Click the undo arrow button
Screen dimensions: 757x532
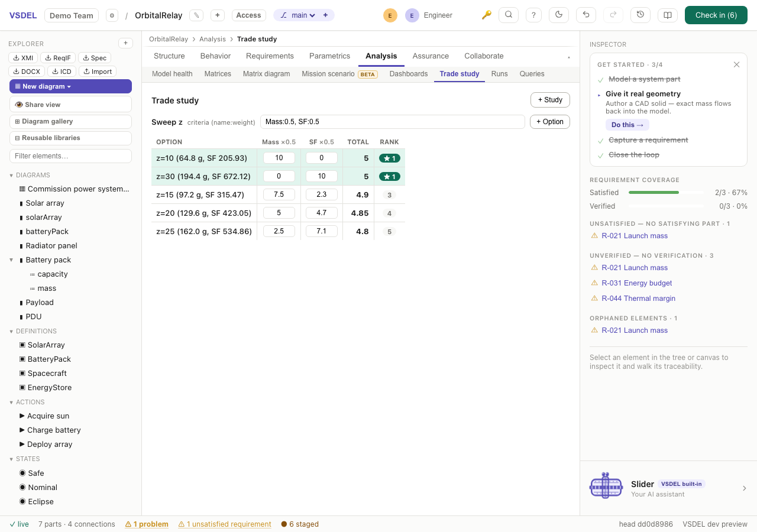(586, 15)
